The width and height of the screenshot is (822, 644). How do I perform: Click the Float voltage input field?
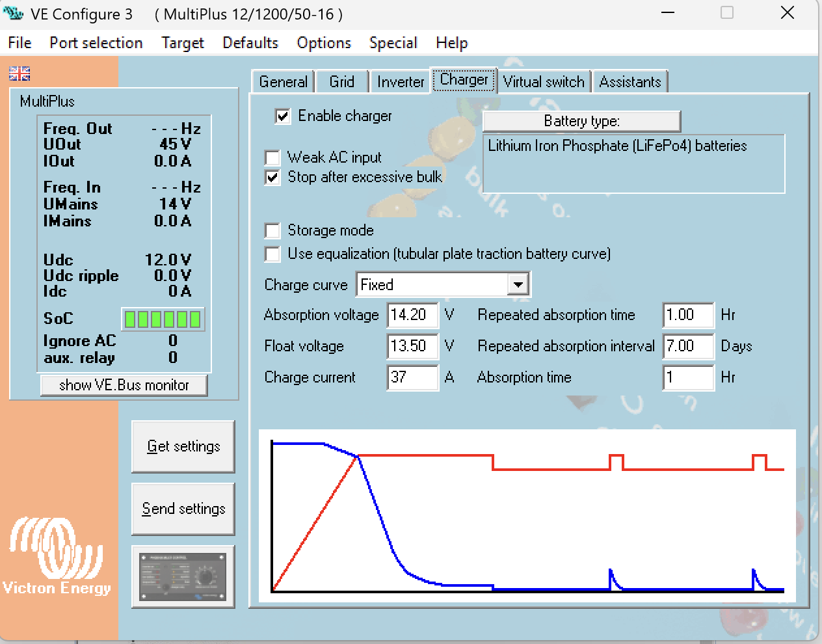click(413, 346)
